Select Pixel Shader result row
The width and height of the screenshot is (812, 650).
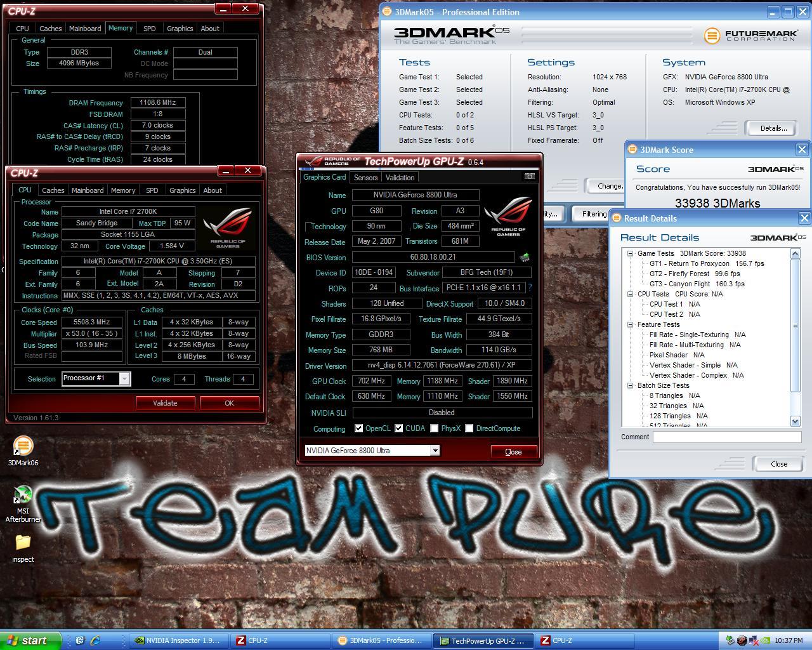[x=677, y=355]
